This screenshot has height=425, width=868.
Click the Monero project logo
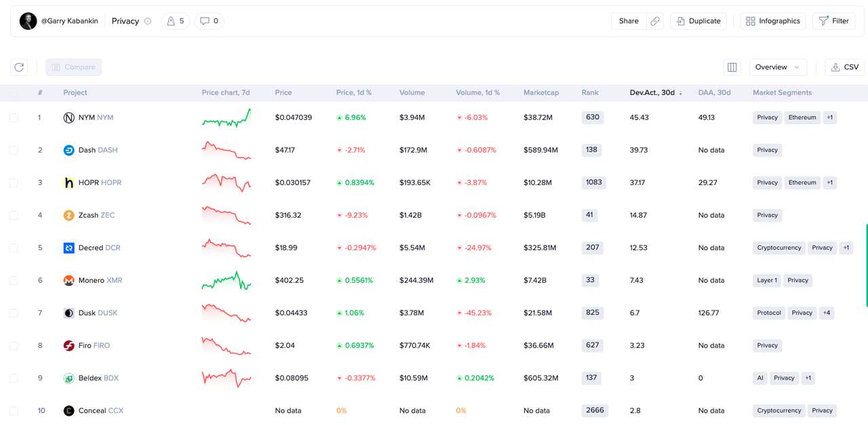tap(68, 281)
